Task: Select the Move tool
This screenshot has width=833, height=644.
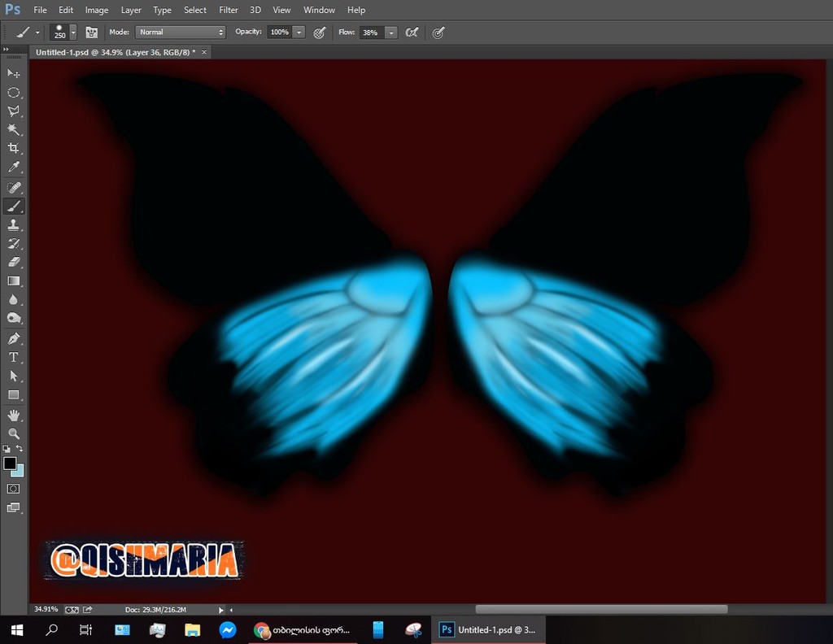Action: 14,73
